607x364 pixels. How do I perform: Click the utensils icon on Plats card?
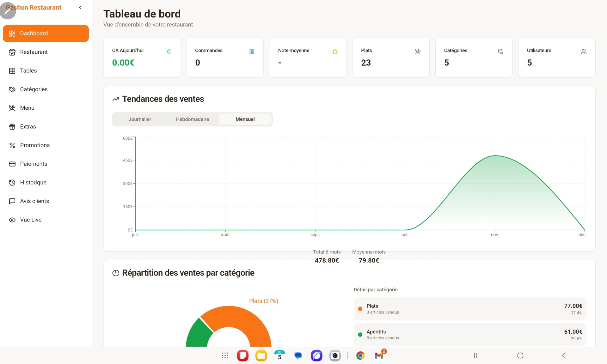[418, 52]
